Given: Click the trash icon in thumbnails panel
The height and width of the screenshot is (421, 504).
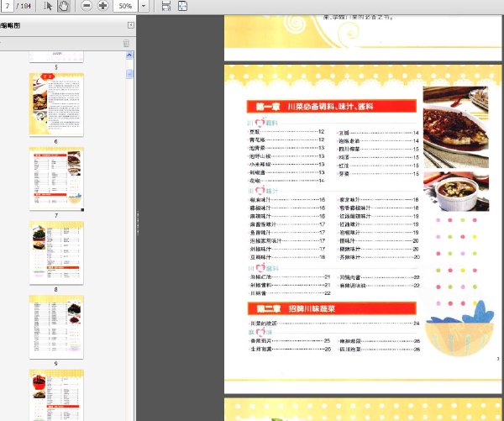Looking at the screenshot, I should 126,43.
